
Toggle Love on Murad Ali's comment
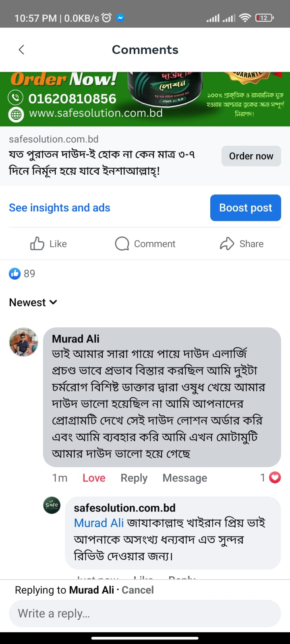[x=94, y=478]
